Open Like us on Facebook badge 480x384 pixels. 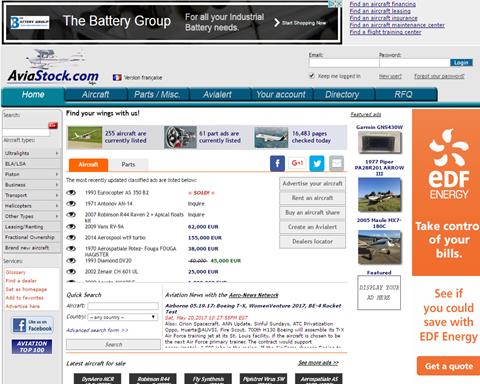click(x=32, y=325)
